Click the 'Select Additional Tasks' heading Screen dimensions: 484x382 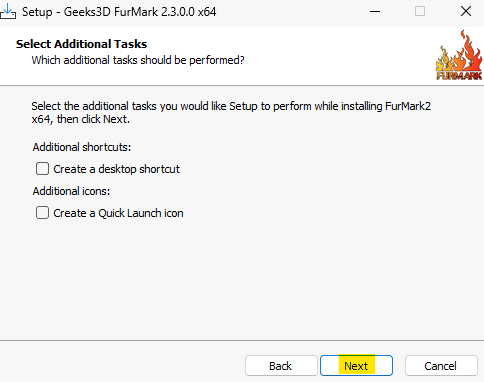81,44
